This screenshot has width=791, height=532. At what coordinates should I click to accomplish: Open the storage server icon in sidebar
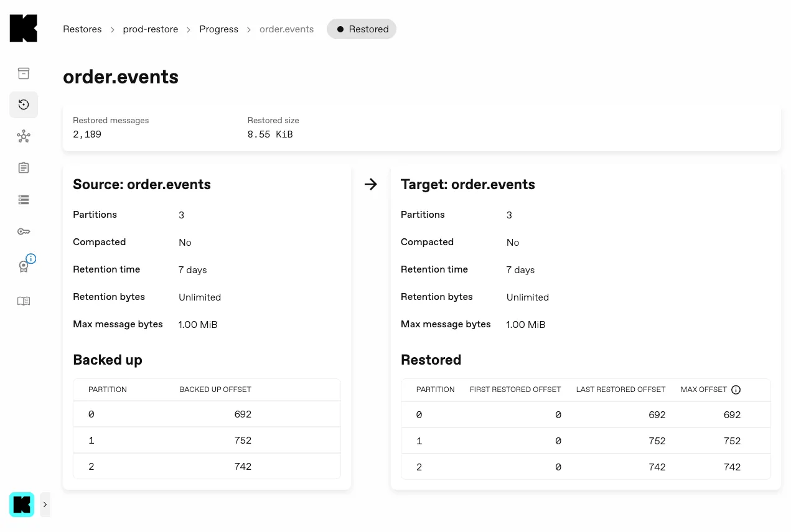(x=24, y=200)
